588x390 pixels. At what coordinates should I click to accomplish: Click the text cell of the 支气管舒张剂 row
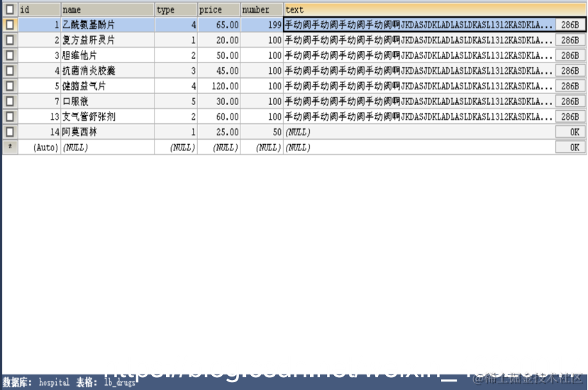[419, 116]
